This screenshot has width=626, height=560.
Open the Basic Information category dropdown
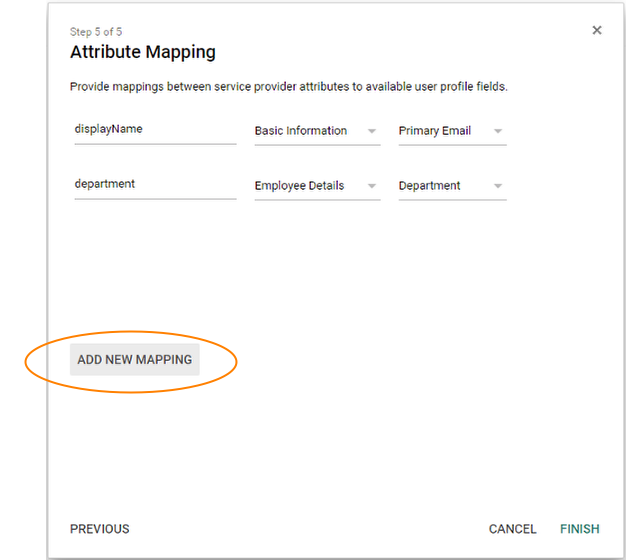point(302,131)
